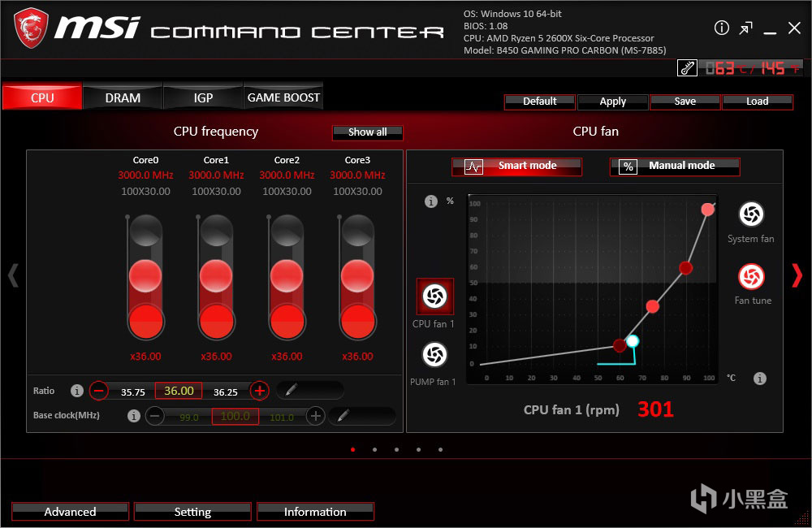Select the fan curve point near 35%

tap(653, 307)
